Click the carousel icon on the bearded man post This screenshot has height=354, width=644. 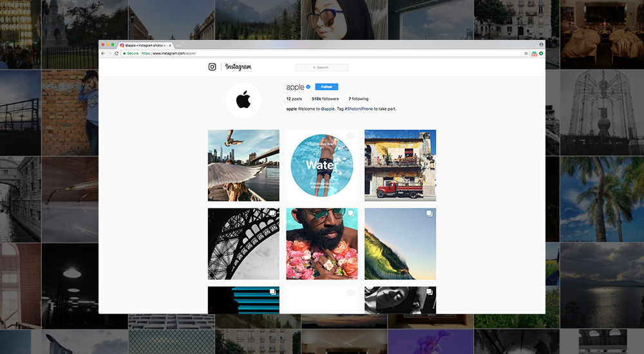click(351, 213)
